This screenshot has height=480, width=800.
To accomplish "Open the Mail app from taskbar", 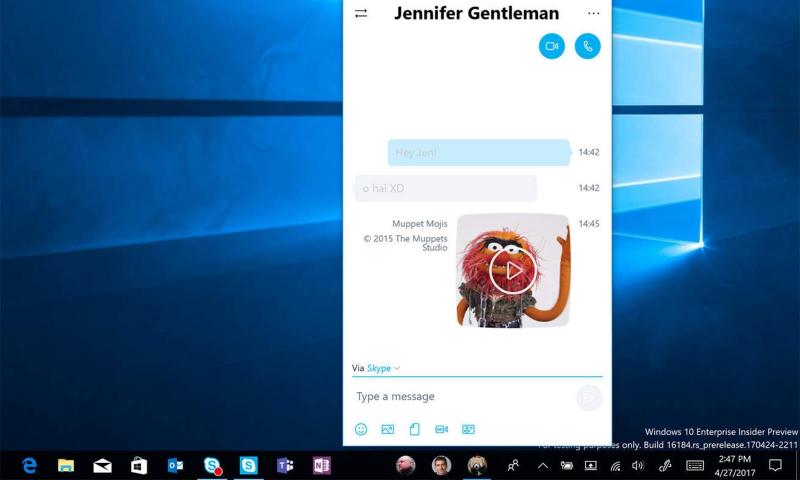I will tap(103, 465).
